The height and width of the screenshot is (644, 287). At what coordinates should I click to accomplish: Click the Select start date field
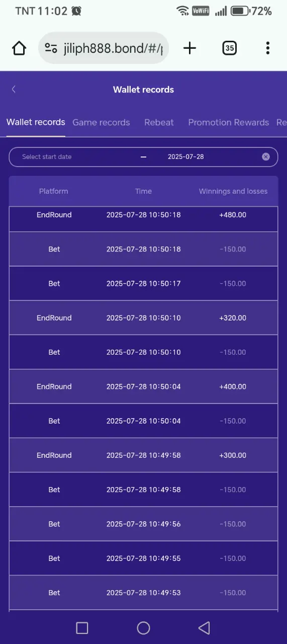pyautogui.click(x=47, y=156)
